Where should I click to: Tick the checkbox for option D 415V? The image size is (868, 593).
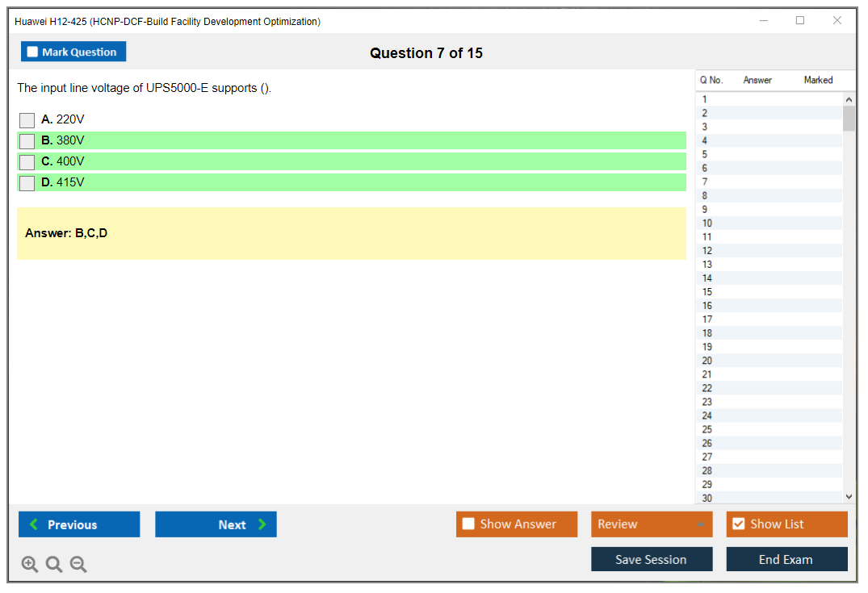coord(27,183)
